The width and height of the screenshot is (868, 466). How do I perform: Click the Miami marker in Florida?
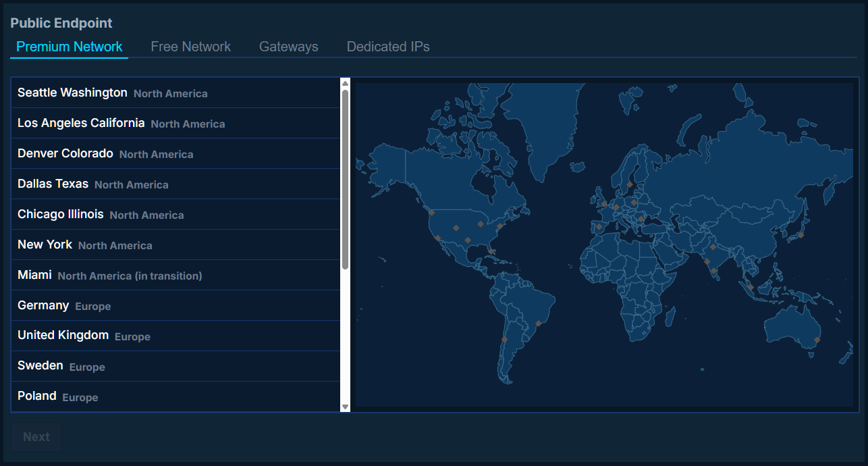pos(491,251)
